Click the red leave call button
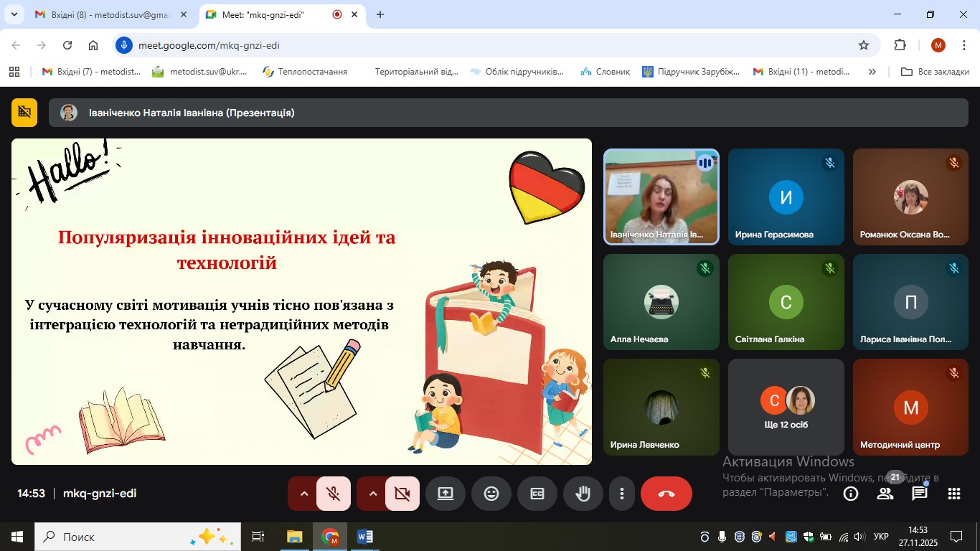This screenshot has width=980, height=551. (666, 494)
